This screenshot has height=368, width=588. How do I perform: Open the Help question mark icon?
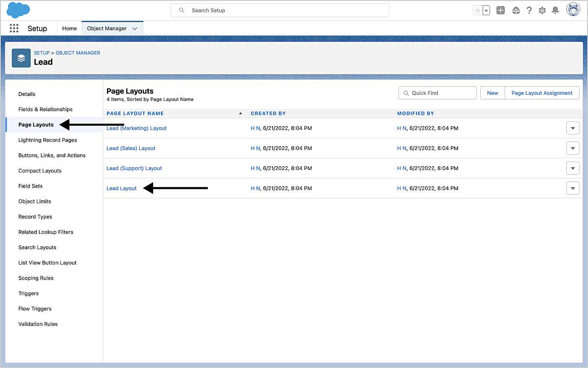pyautogui.click(x=529, y=11)
